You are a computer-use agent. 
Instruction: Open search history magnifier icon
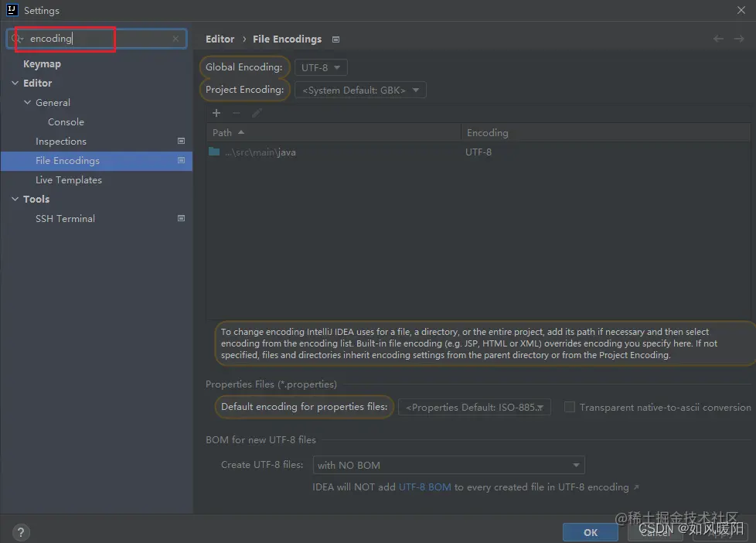tap(16, 39)
